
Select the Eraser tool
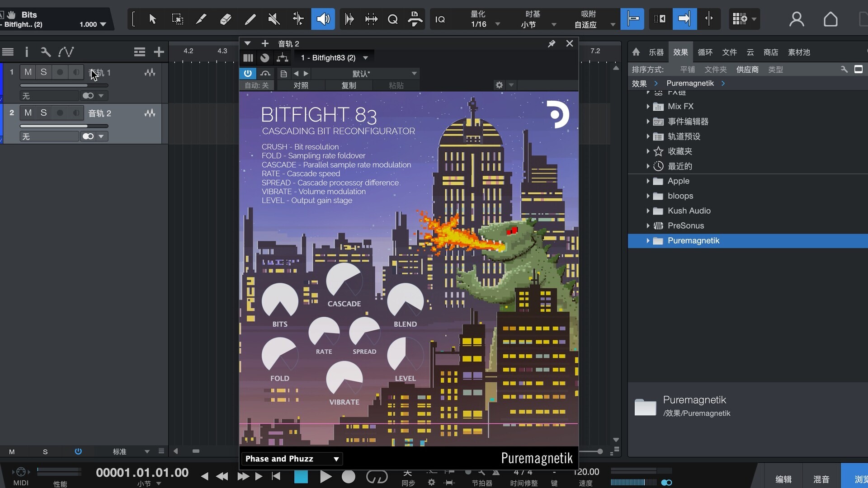[226, 19]
